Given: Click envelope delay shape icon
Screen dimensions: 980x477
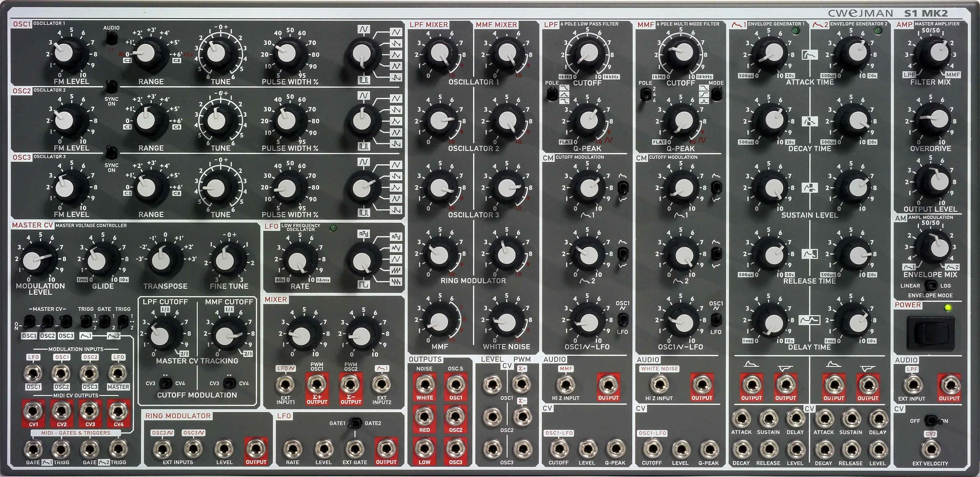Looking at the screenshot, I should pyautogui.click(x=809, y=321).
